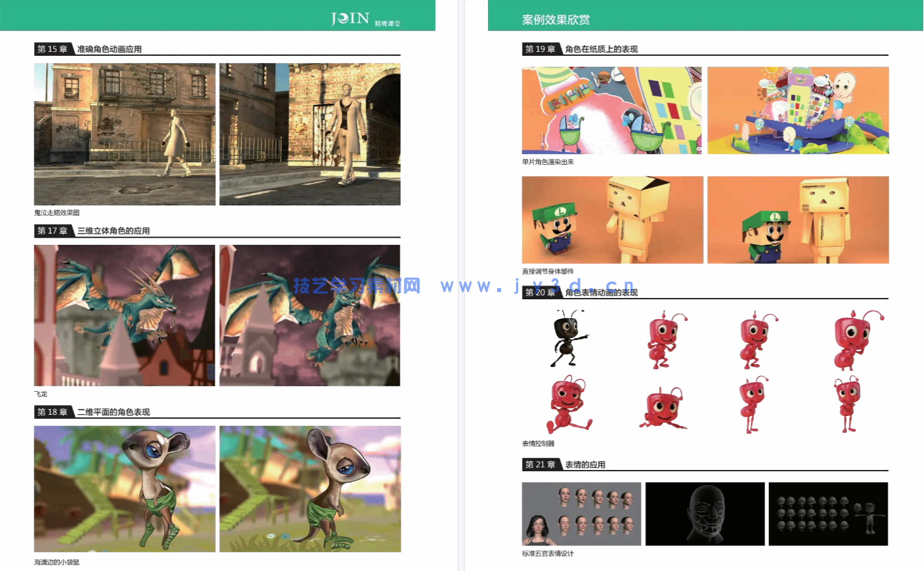Viewport: 924px width, 571px height.
Task: Open the 鬼泣走路效果图 left image
Action: (125, 134)
